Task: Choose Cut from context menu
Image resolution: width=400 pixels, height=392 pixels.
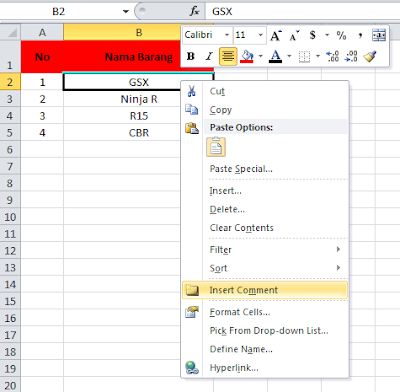Action: [265, 91]
